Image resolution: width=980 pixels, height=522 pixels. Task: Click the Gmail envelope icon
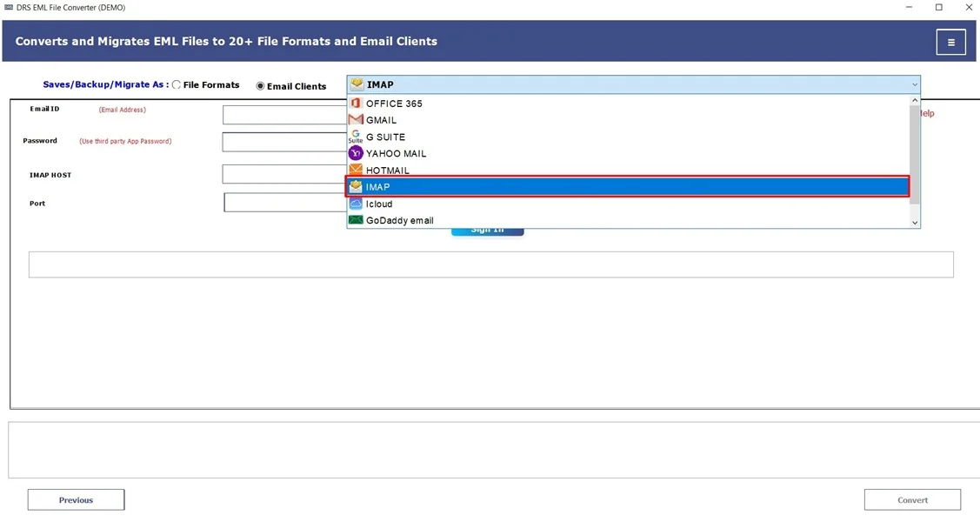pos(356,119)
